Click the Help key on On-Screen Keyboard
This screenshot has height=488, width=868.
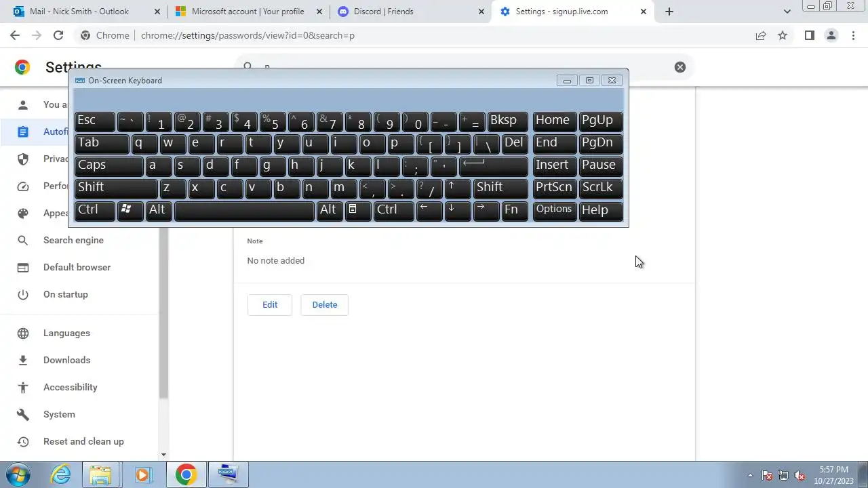pyautogui.click(x=601, y=211)
